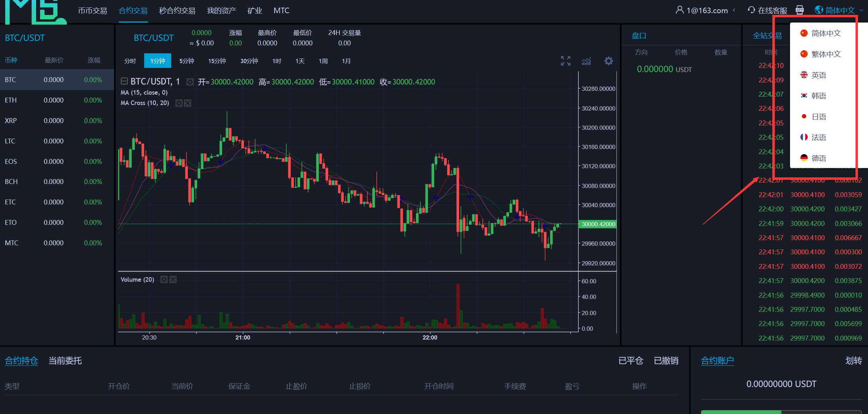Open the APP download phone icon
Viewport: 868px width, 414px height.
[x=799, y=10]
